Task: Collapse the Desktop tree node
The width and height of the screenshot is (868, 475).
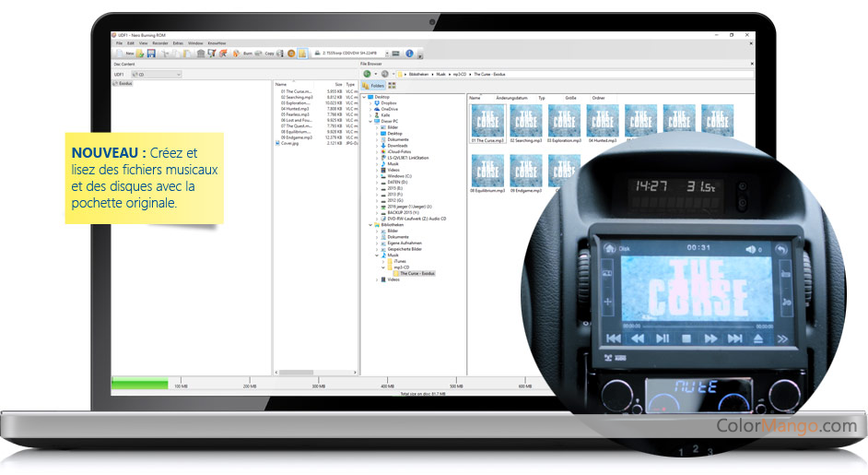Action: (364, 97)
